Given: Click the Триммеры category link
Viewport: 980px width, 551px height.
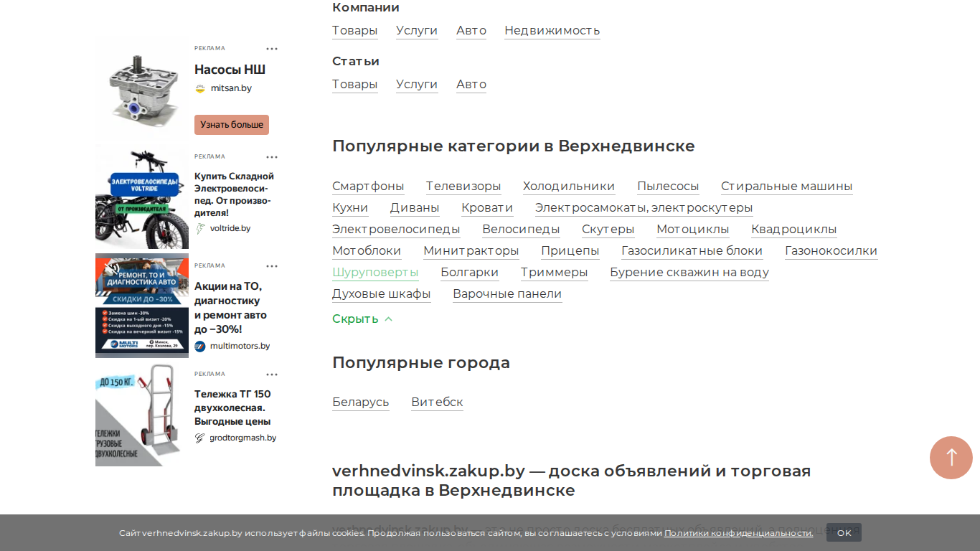Looking at the screenshot, I should (x=555, y=273).
